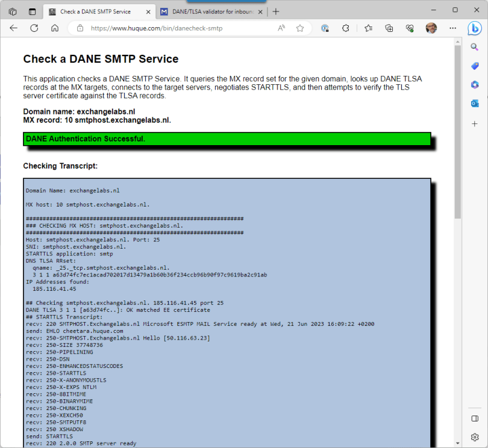
Task: Open the Collections toolbar icon
Action: point(389,28)
